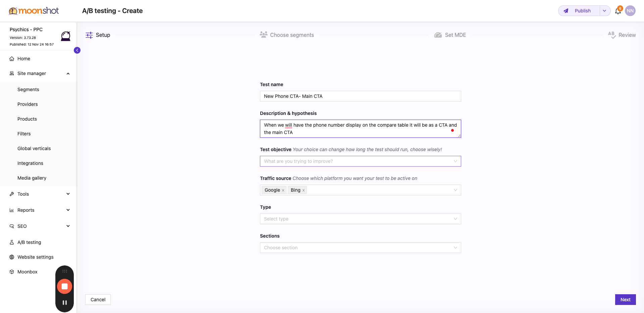644x313 pixels.
Task: Click the textarea resize handle corner
Action: pyautogui.click(x=459, y=136)
